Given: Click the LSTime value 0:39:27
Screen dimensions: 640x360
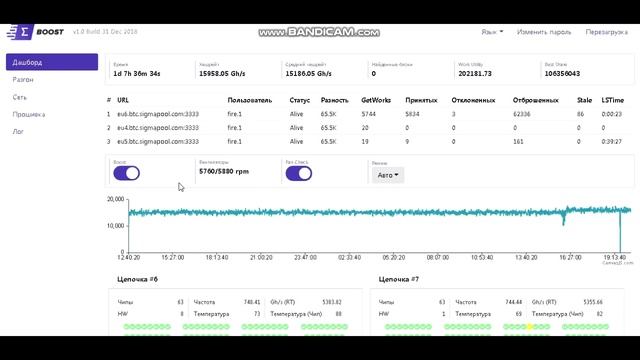Looking at the screenshot, I should (611, 142).
